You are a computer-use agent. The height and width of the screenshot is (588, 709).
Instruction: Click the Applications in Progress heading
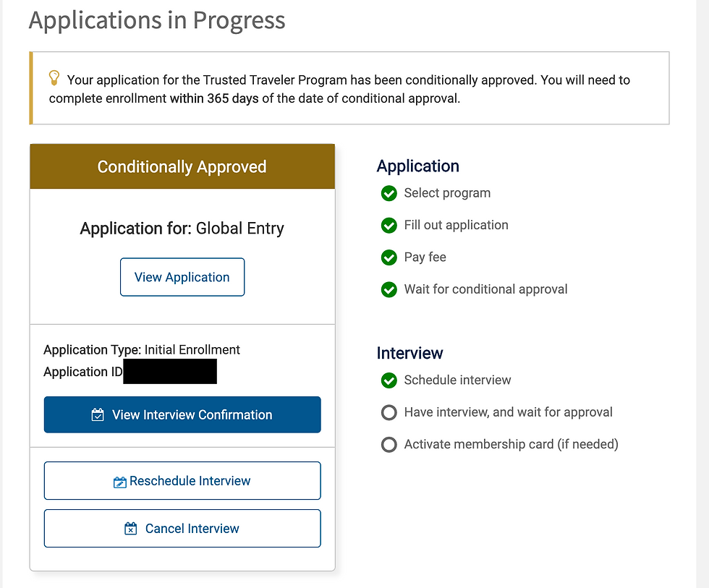click(157, 20)
